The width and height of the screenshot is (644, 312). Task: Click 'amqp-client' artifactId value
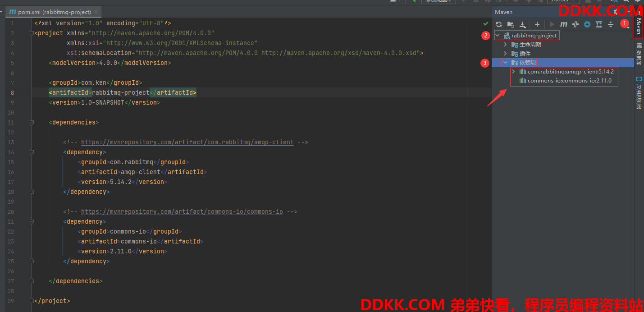[x=141, y=172]
